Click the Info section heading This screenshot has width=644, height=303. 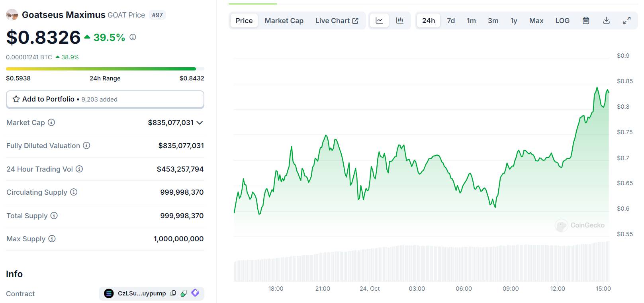[14, 274]
